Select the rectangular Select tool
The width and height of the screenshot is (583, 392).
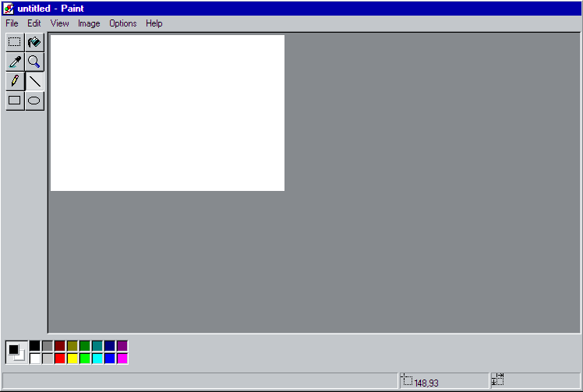coord(15,42)
